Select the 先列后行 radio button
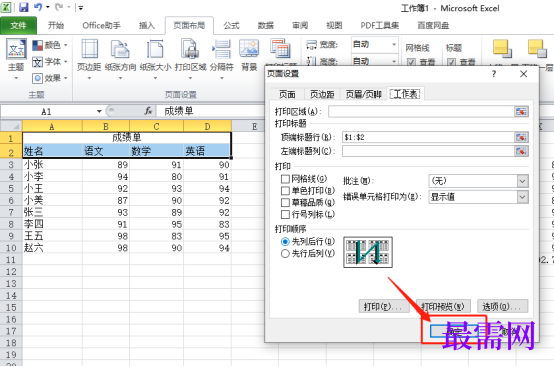This screenshot has width=554, height=367. point(285,242)
